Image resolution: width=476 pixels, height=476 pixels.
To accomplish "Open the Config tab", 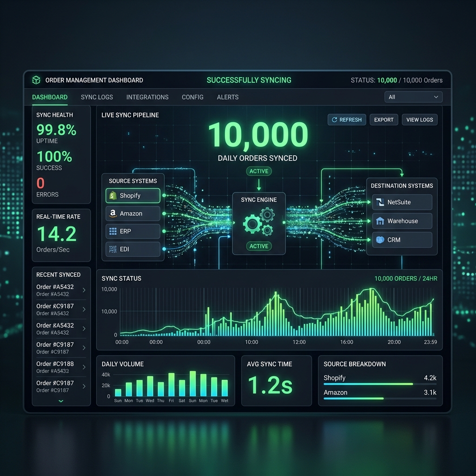I will click(x=192, y=97).
